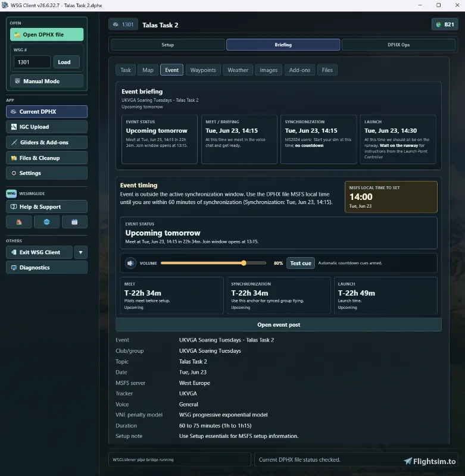Click 'UKVGA' tracker value
Image resolution: width=465 pixels, height=476 pixels.
[x=188, y=393]
